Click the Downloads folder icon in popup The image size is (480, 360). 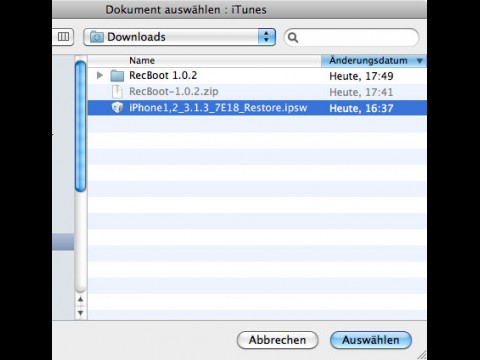(97, 37)
